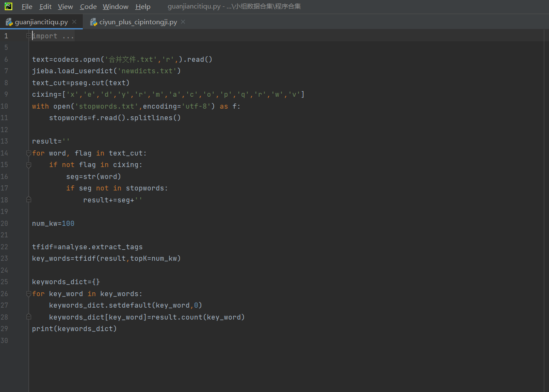Click line number 20 in the gutter
This screenshot has width=549, height=392.
pos(4,223)
